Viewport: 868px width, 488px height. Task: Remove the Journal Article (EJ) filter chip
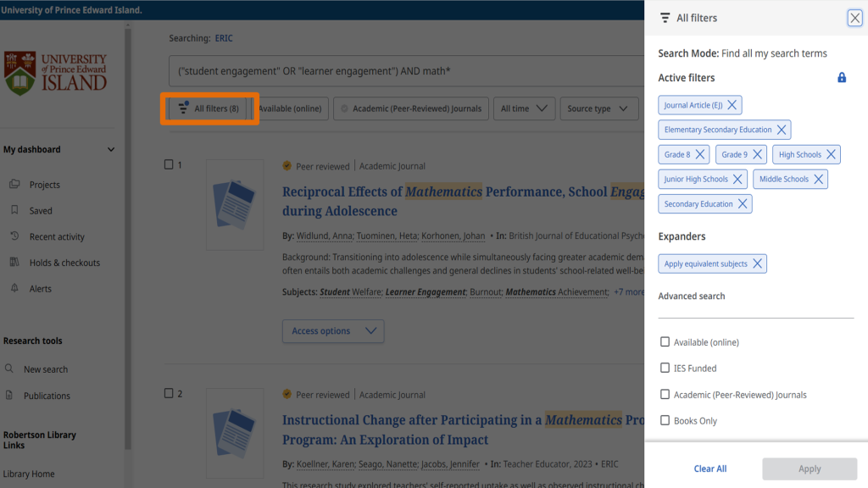pyautogui.click(x=732, y=105)
